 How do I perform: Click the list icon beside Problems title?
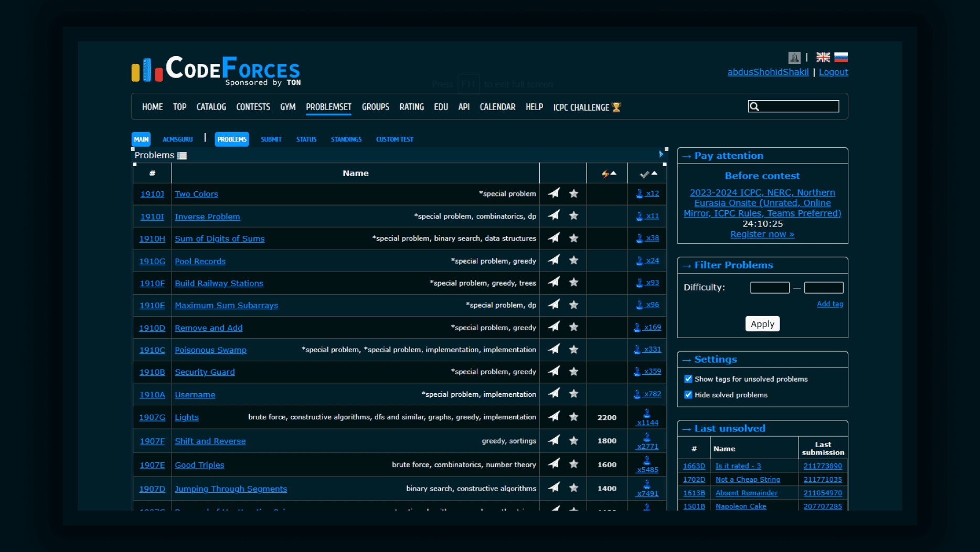click(x=182, y=156)
